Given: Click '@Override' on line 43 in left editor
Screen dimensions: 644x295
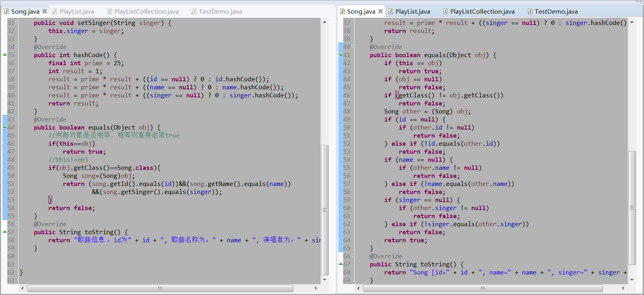Looking at the screenshot, I should pos(50,120).
